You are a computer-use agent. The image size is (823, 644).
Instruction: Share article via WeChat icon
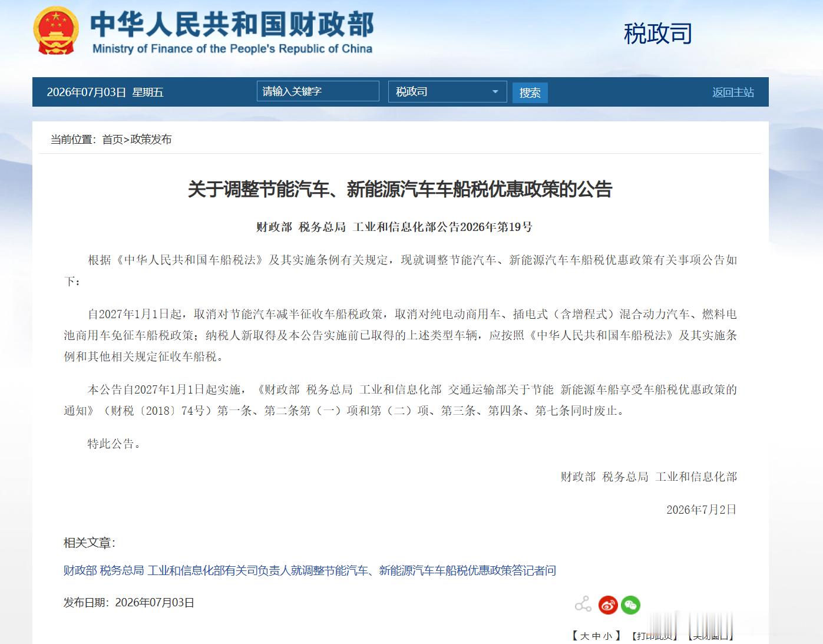pos(630,605)
